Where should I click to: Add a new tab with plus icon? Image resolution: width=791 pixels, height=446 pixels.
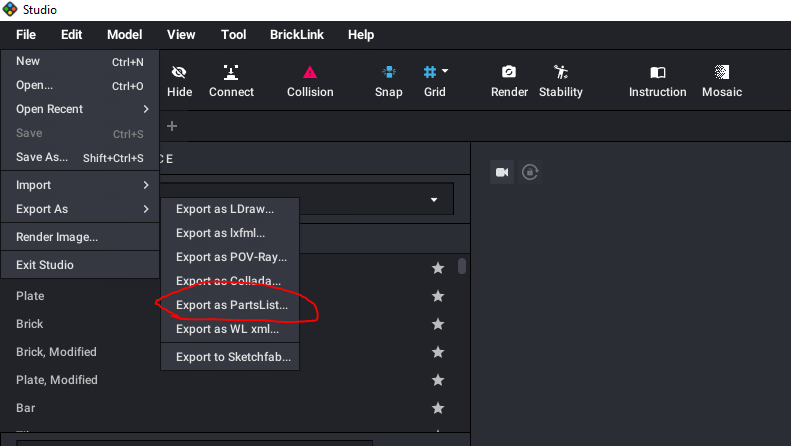tap(172, 126)
